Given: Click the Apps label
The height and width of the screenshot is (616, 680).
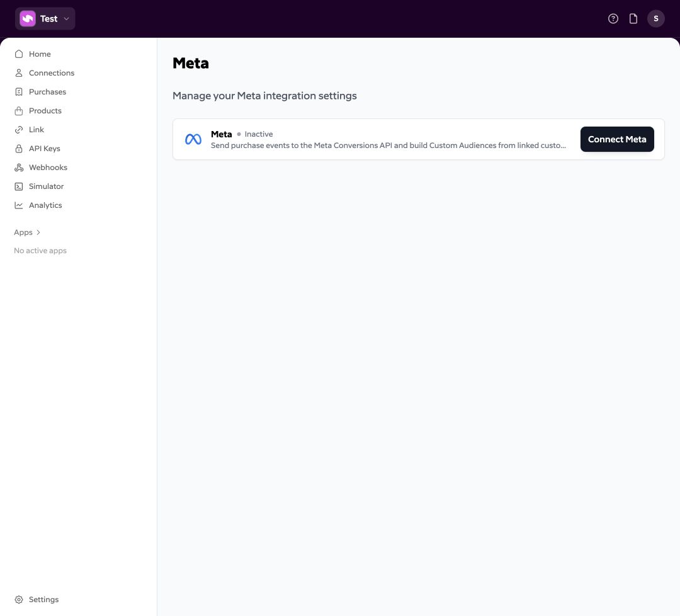Looking at the screenshot, I should pyautogui.click(x=23, y=232).
